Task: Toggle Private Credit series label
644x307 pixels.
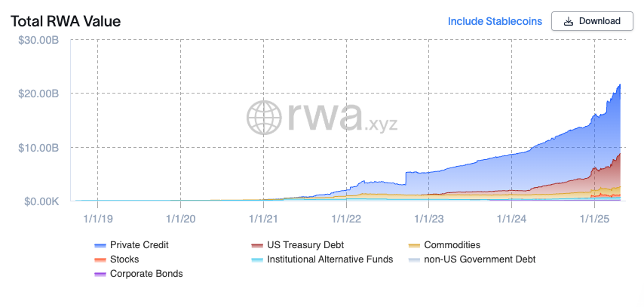Action: tap(140, 245)
